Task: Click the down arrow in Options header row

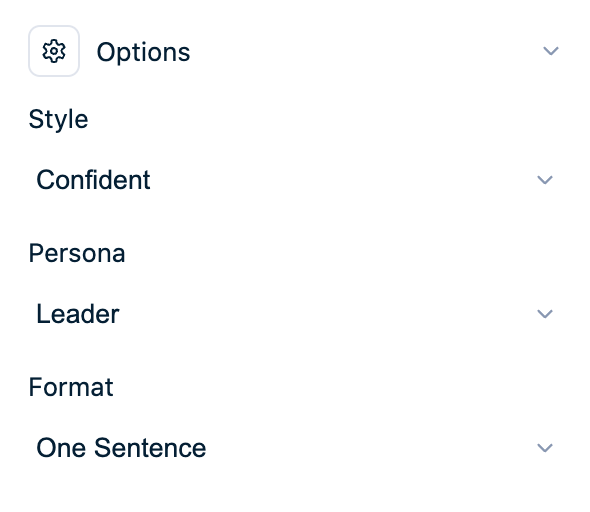Action: [550, 51]
